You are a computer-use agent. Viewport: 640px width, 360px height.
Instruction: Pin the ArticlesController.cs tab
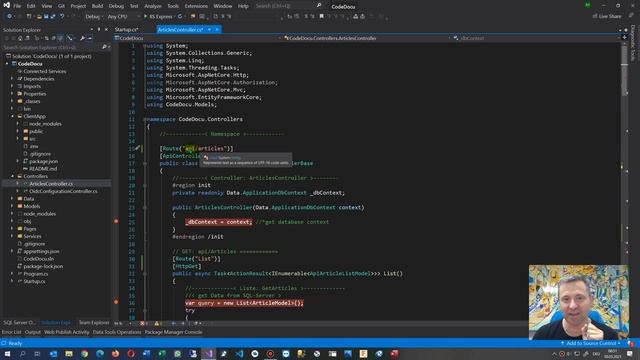click(x=209, y=29)
